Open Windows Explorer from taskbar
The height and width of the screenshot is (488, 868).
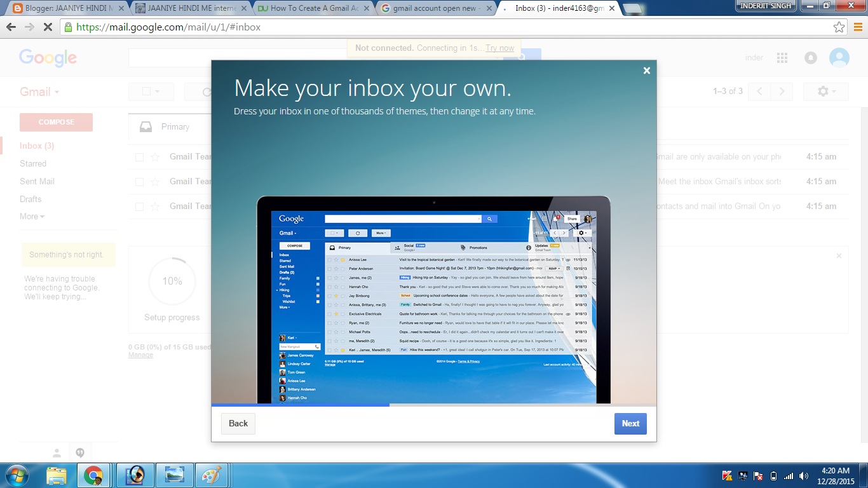click(57, 475)
